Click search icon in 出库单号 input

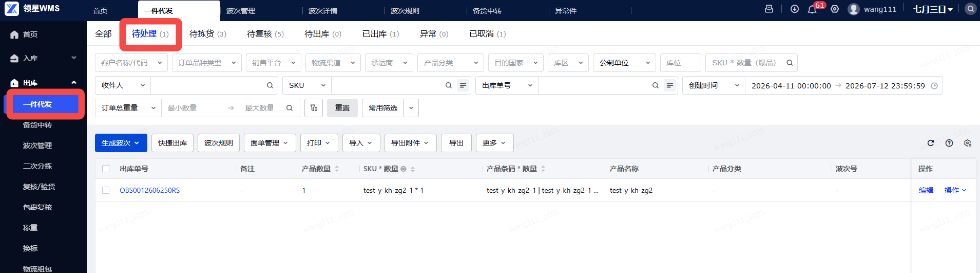coord(656,85)
